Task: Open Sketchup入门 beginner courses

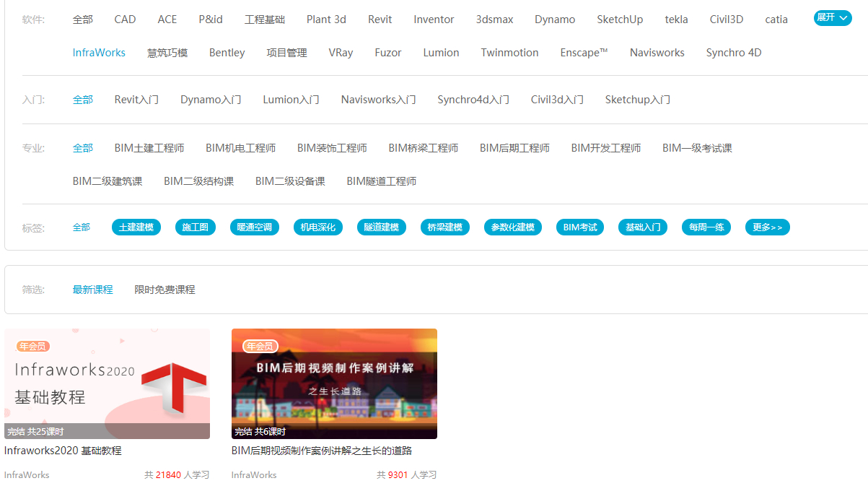Action: [x=638, y=100]
